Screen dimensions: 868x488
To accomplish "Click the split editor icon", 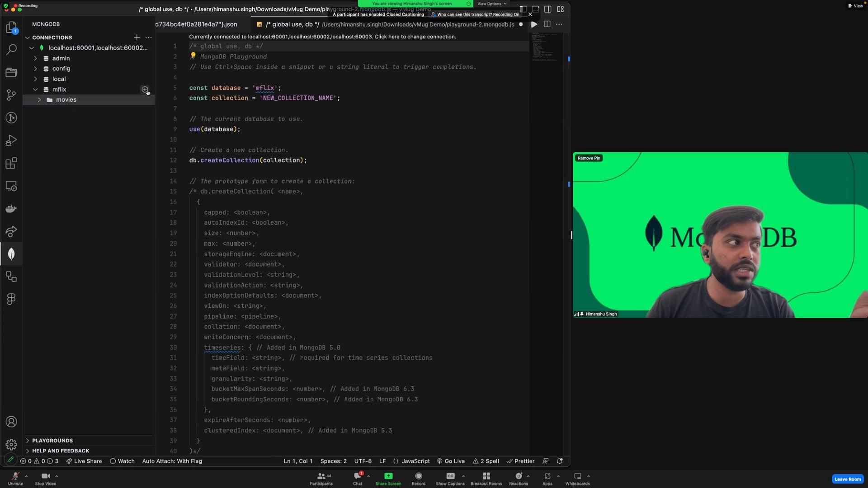I will (x=547, y=24).
